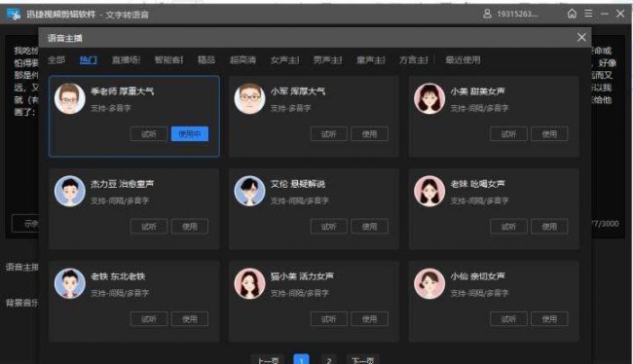Click 小军 avatar thumbnail
The width and height of the screenshot is (633, 364).
coord(249,98)
